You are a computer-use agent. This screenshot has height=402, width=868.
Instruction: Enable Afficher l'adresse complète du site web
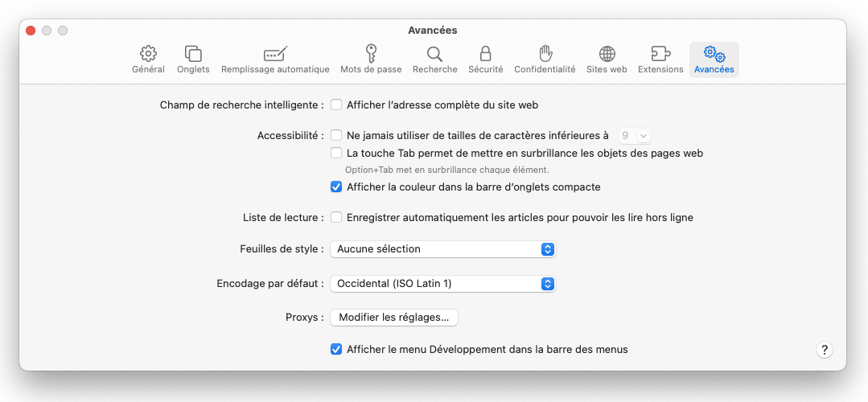(x=336, y=105)
